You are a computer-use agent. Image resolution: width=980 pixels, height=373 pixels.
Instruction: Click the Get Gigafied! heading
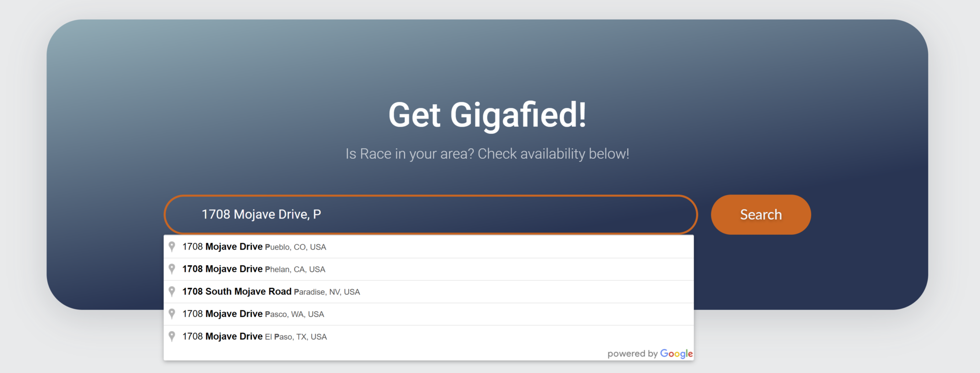[x=487, y=115]
